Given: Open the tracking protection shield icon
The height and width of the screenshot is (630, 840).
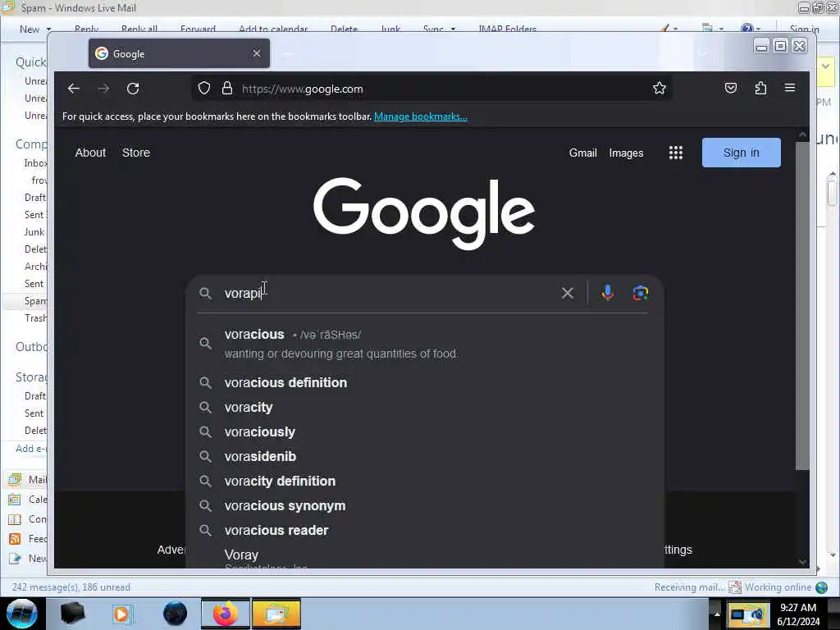Looking at the screenshot, I should click(x=204, y=89).
